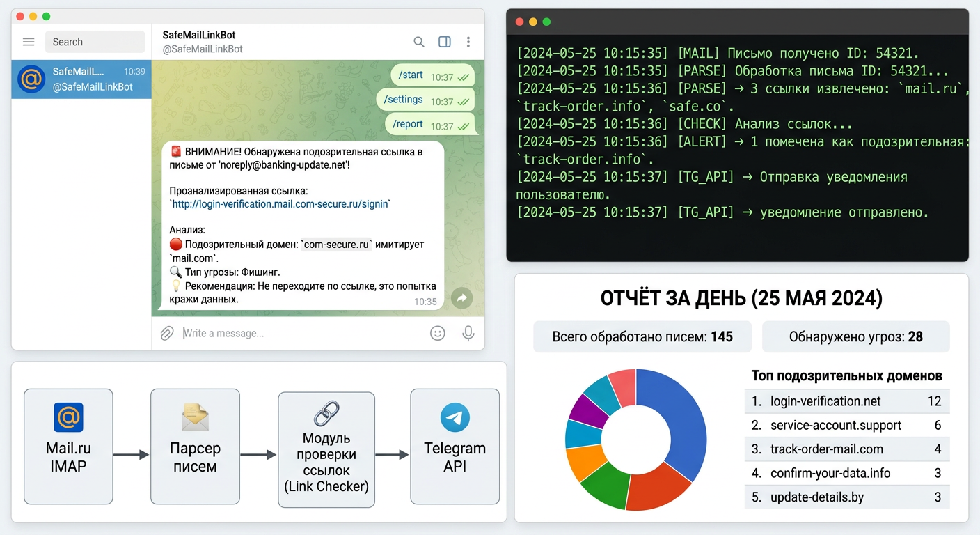Click the 'com-secure.ru' inline code text
The image size is (980, 535).
[x=338, y=245]
